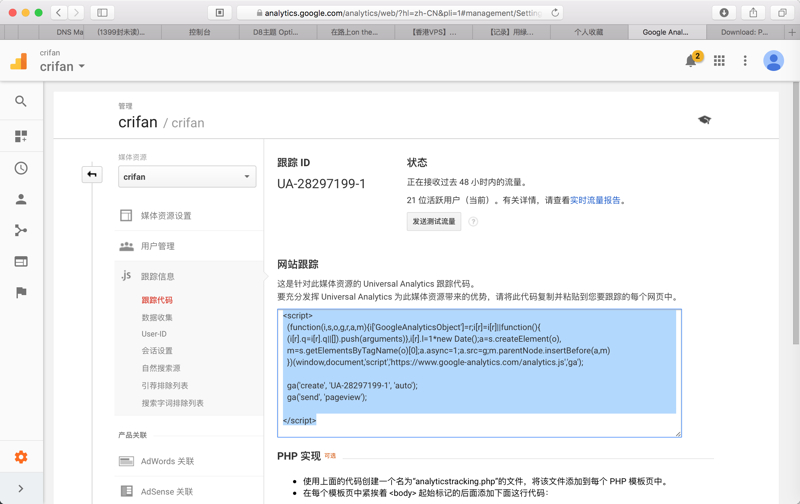Click the crifan breadcrumb property name
Screen dimensions: 800x504
(x=188, y=122)
